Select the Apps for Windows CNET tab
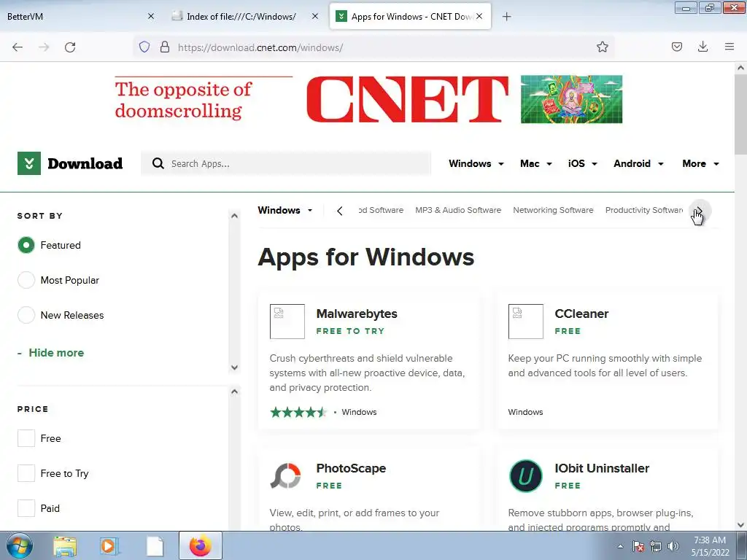 [410, 16]
